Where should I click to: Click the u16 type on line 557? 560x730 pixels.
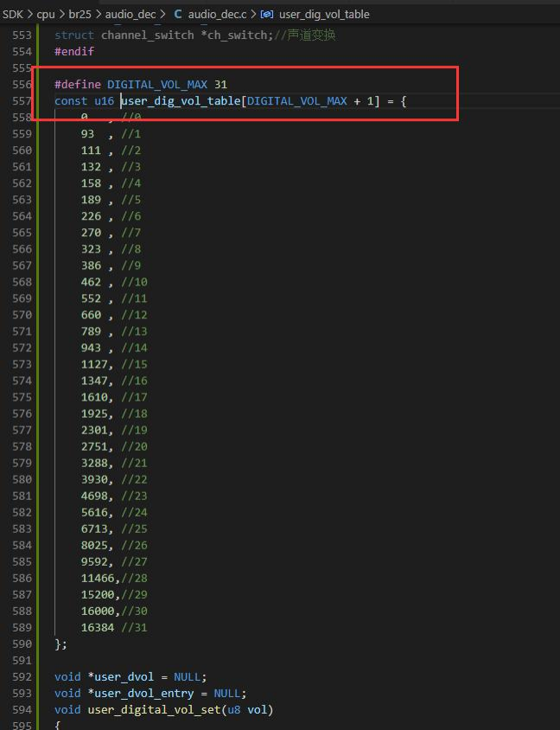coord(105,101)
